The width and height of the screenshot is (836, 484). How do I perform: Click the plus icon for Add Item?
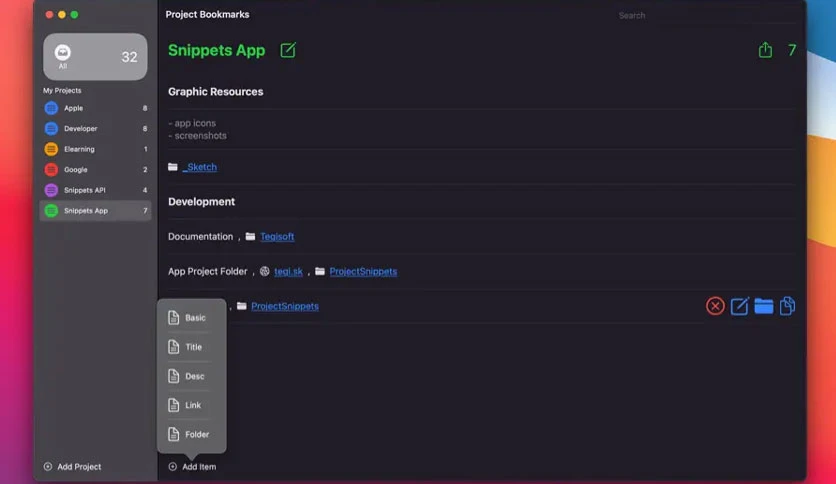(x=173, y=466)
